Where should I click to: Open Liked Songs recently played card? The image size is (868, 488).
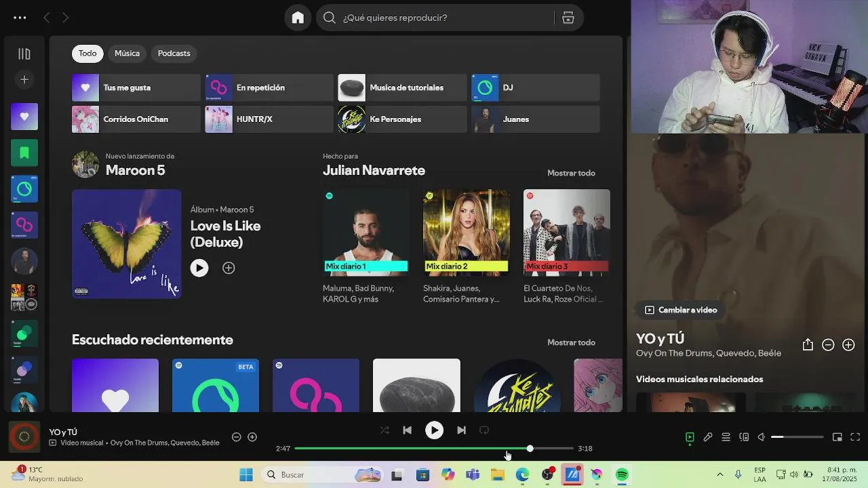[x=115, y=385]
